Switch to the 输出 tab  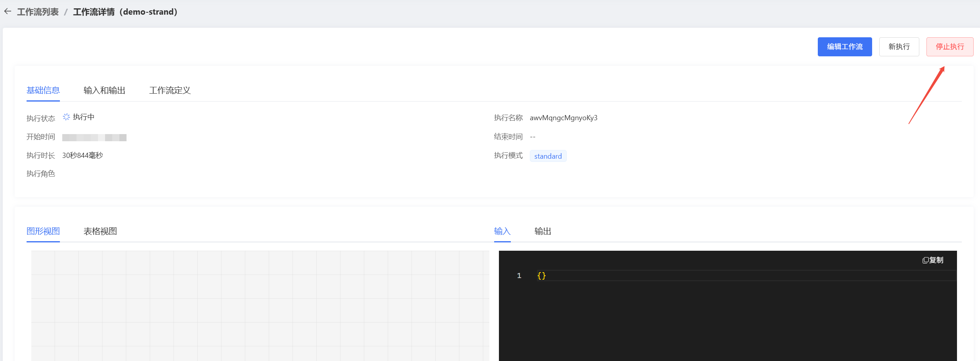543,231
